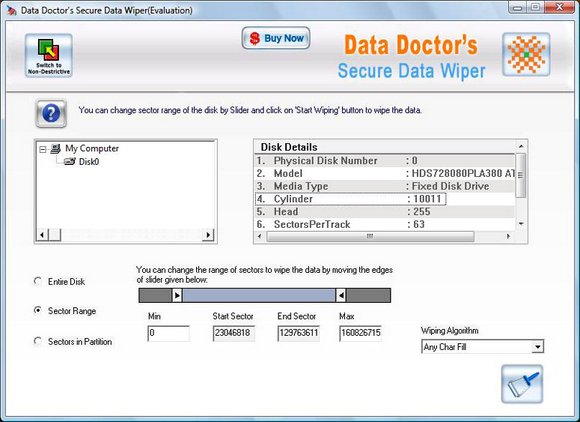The height and width of the screenshot is (422, 580).
Task: Click the Buy Now button
Action: coord(276,38)
